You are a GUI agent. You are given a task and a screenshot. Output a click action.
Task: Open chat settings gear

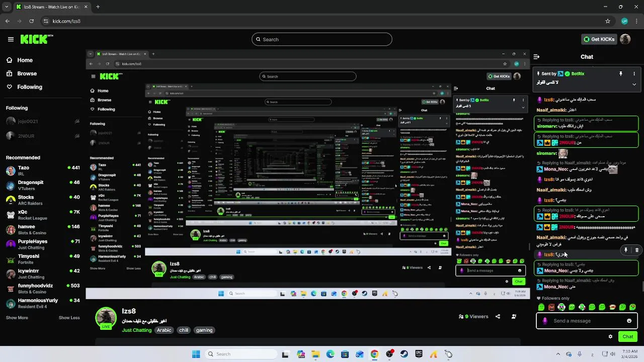coord(611,336)
